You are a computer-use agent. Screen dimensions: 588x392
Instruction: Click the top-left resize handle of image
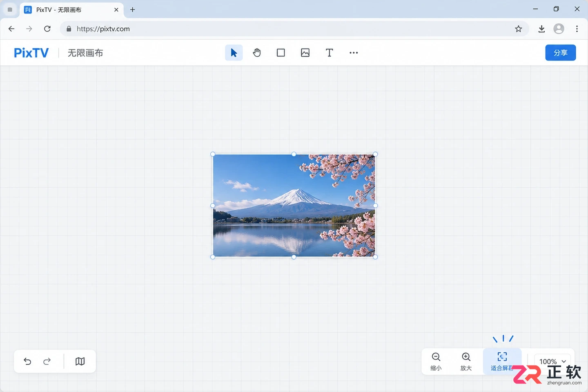pos(213,154)
